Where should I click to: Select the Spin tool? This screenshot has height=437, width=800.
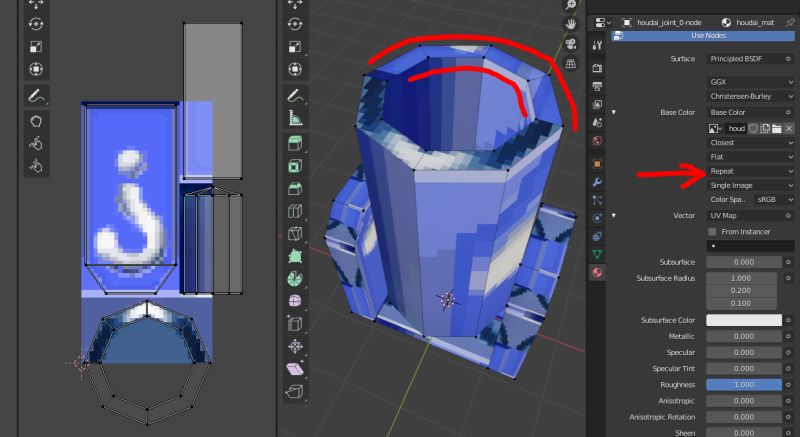coord(295,278)
